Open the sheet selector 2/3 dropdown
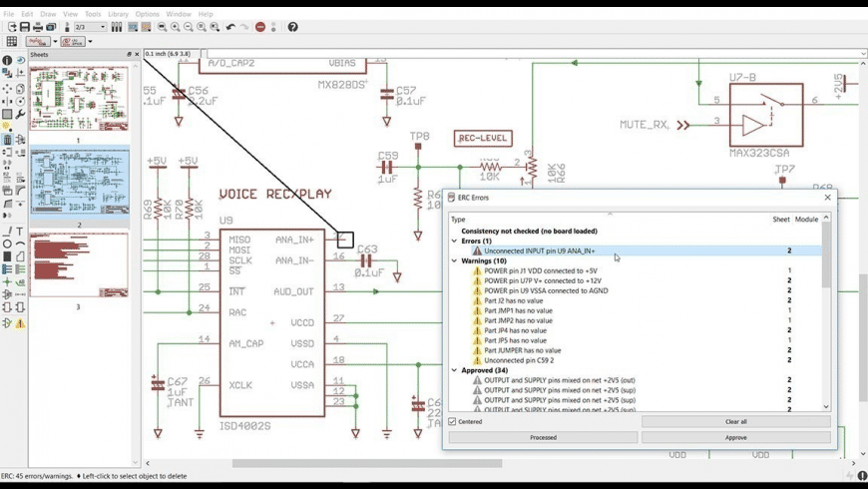The image size is (868, 489). pos(90,27)
